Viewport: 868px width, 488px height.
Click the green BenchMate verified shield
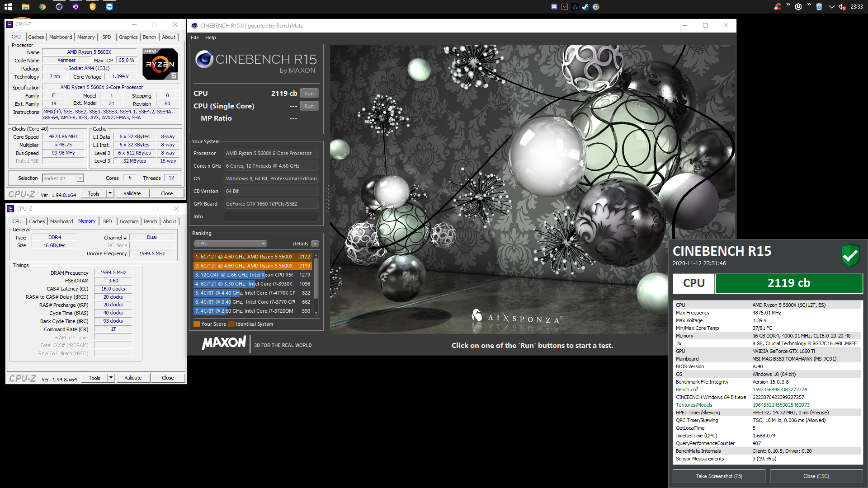pyautogui.click(x=850, y=255)
